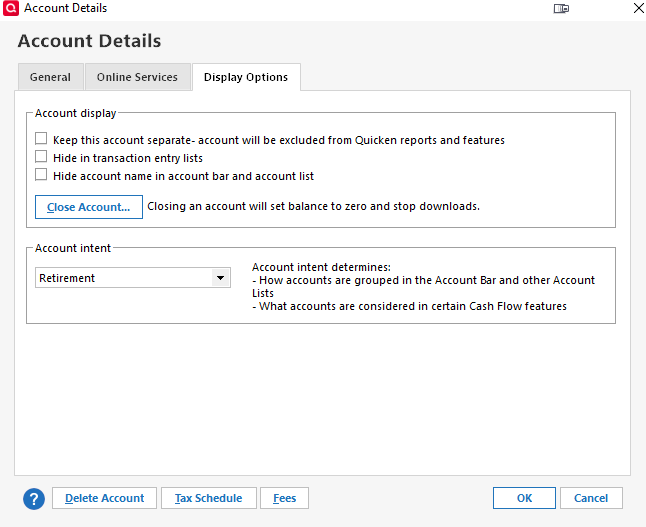Confirm changes with the OK button

[524, 498]
